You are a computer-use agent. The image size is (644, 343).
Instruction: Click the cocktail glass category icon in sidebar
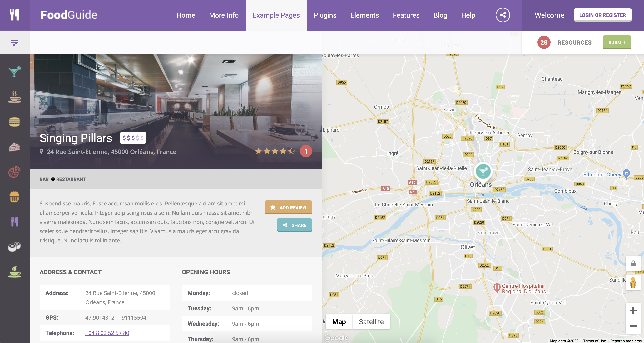click(x=14, y=72)
